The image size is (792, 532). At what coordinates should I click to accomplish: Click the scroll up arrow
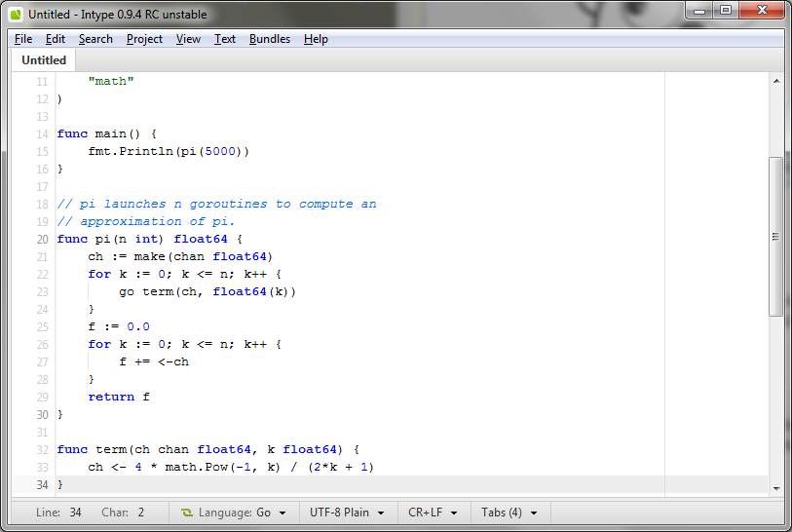point(776,81)
